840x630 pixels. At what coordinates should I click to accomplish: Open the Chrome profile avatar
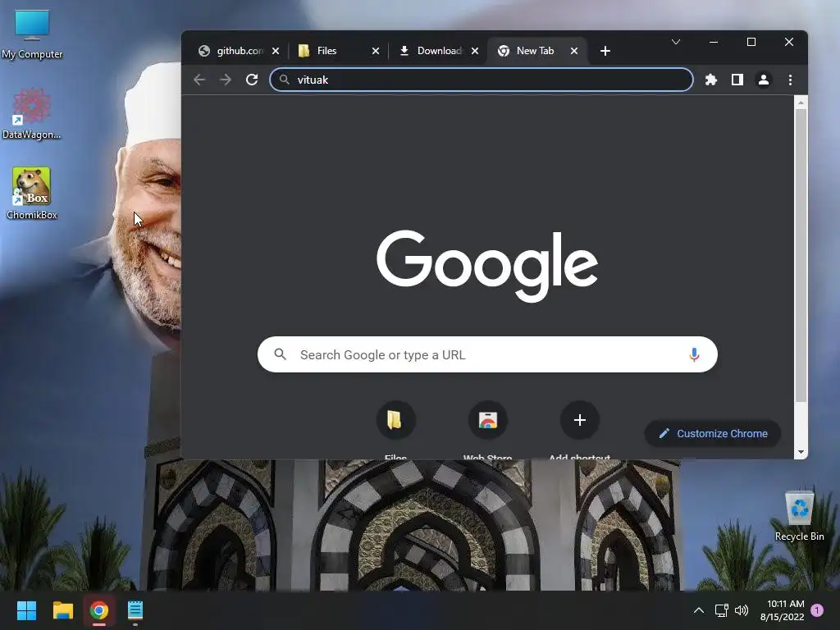(764, 80)
